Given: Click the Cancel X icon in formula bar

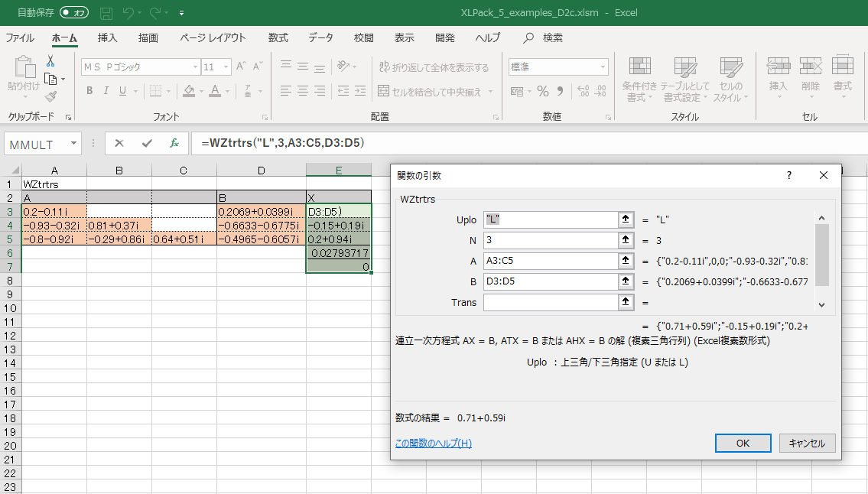Looking at the screenshot, I should [x=119, y=143].
